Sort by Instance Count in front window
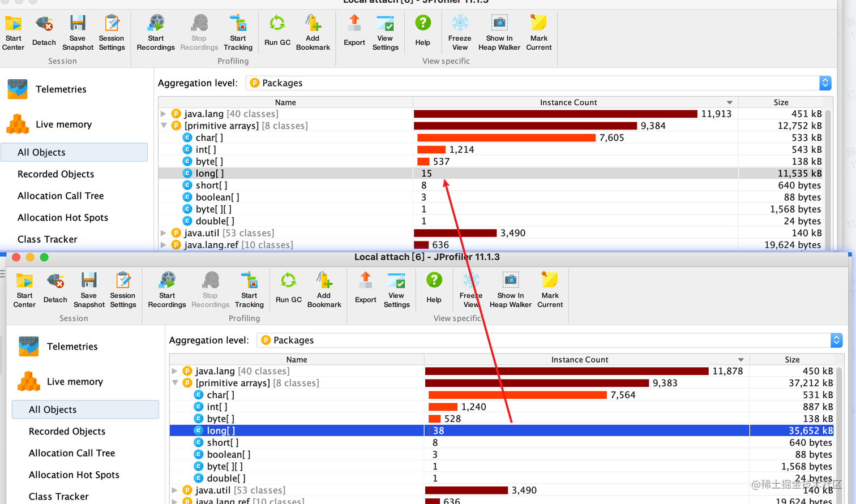 (587, 359)
